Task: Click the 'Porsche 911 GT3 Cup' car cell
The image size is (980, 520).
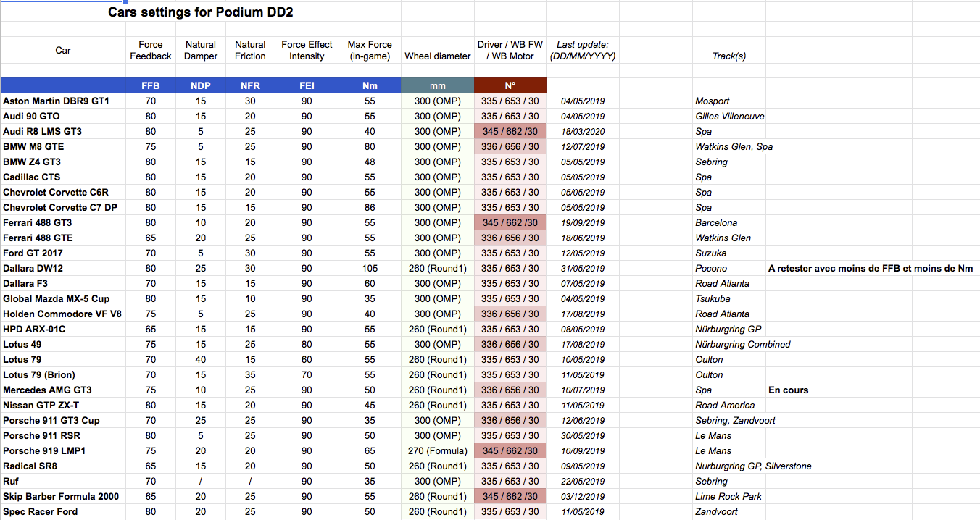Action: (63, 420)
